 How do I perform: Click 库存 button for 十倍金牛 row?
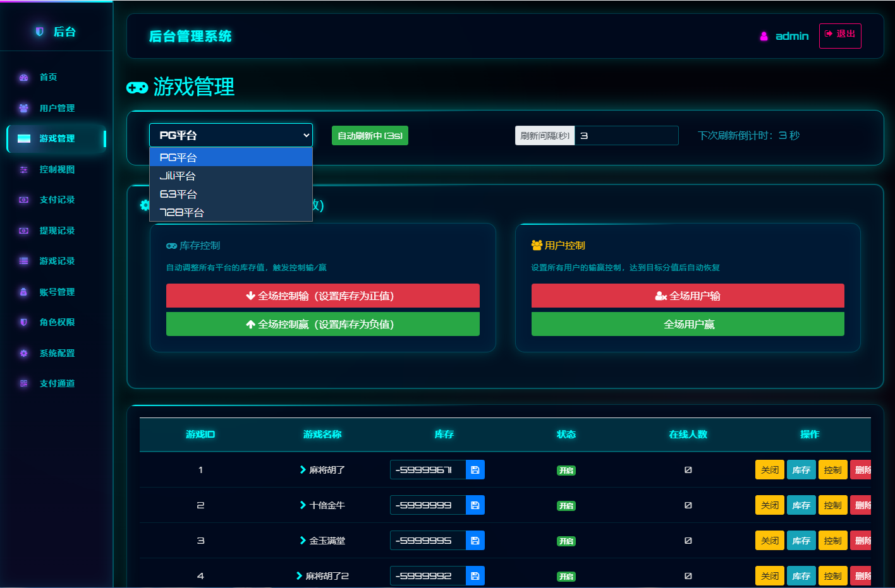tap(801, 505)
